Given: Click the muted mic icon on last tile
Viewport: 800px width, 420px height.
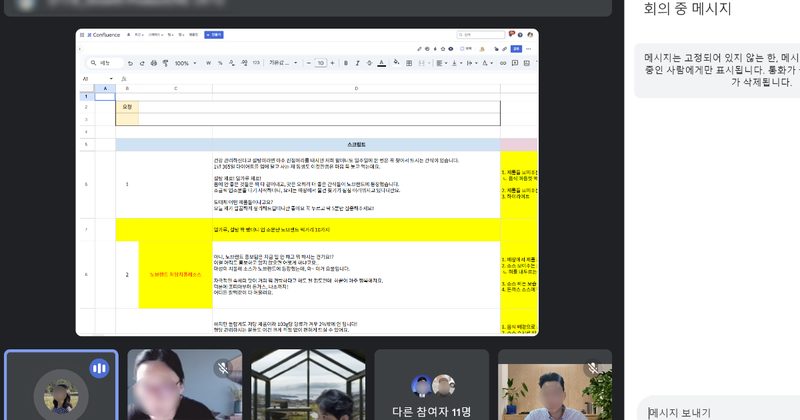Looking at the screenshot, I should tap(592, 368).
